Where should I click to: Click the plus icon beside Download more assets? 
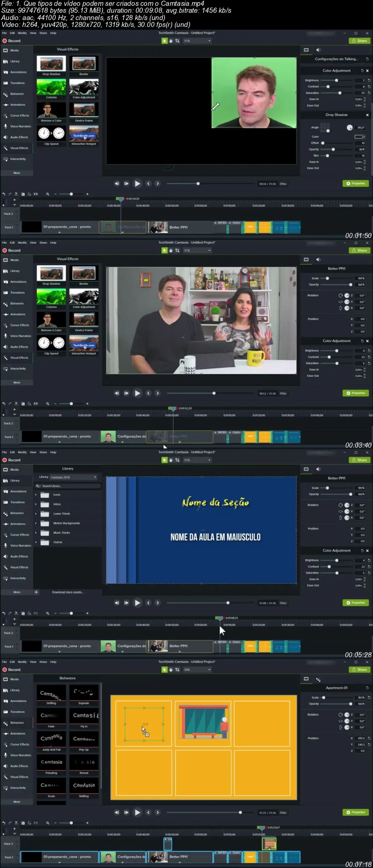(36, 592)
